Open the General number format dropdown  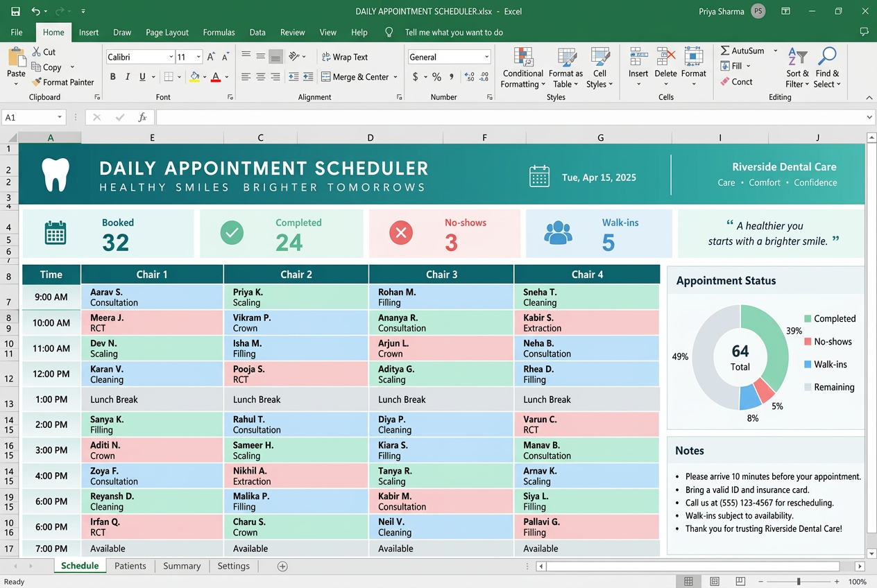click(x=486, y=57)
